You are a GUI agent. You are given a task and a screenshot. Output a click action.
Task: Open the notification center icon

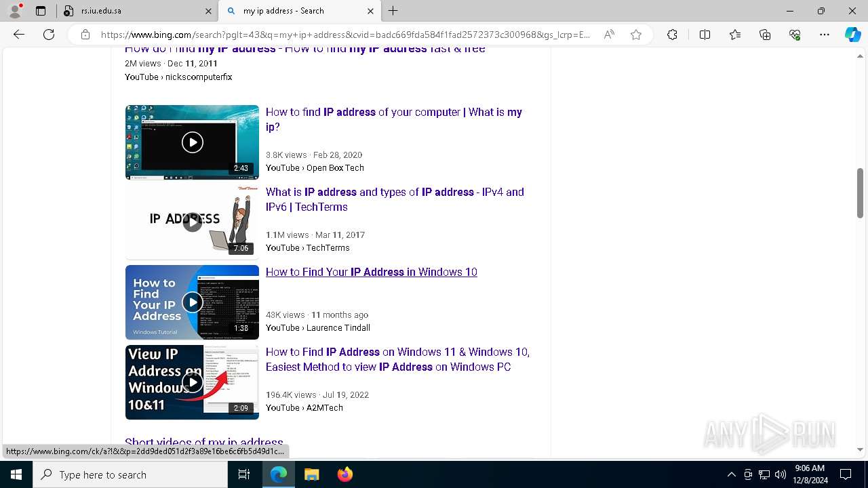pyautogui.click(x=846, y=474)
